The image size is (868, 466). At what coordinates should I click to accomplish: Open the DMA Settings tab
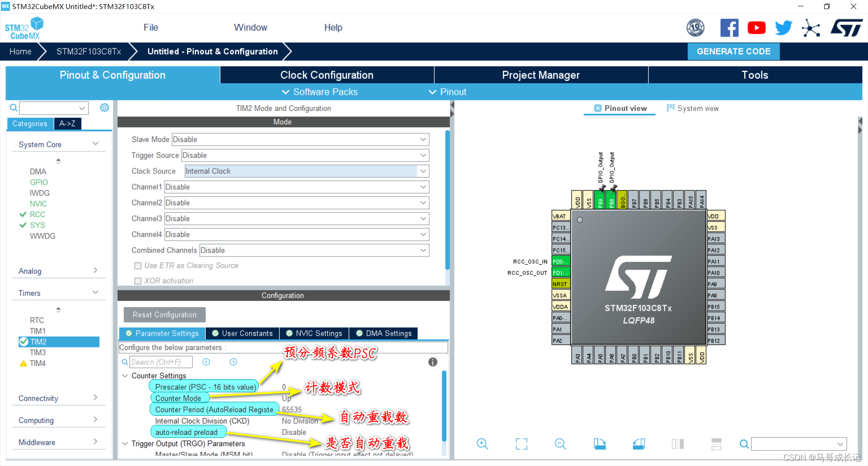point(384,333)
